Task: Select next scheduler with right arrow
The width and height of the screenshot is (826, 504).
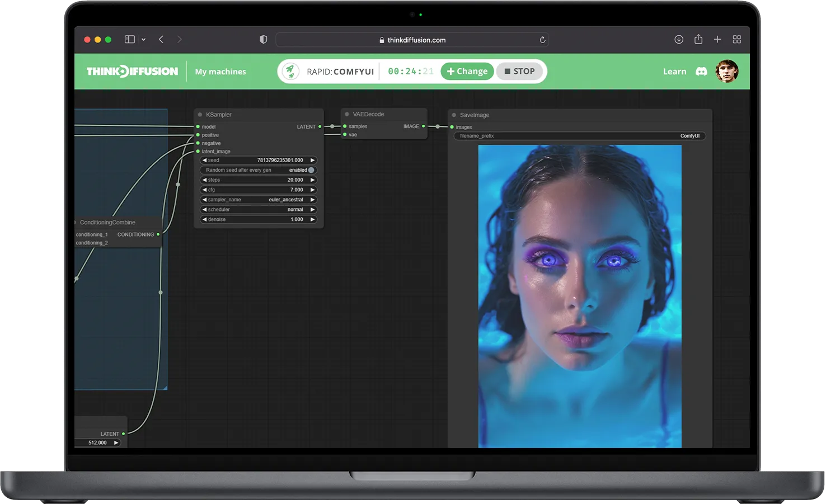Action: (x=313, y=210)
